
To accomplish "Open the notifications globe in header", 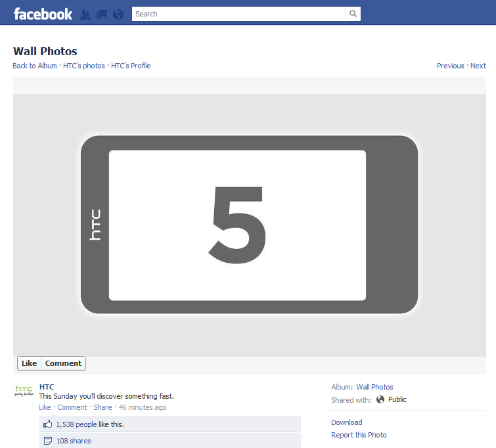I will click(x=118, y=14).
